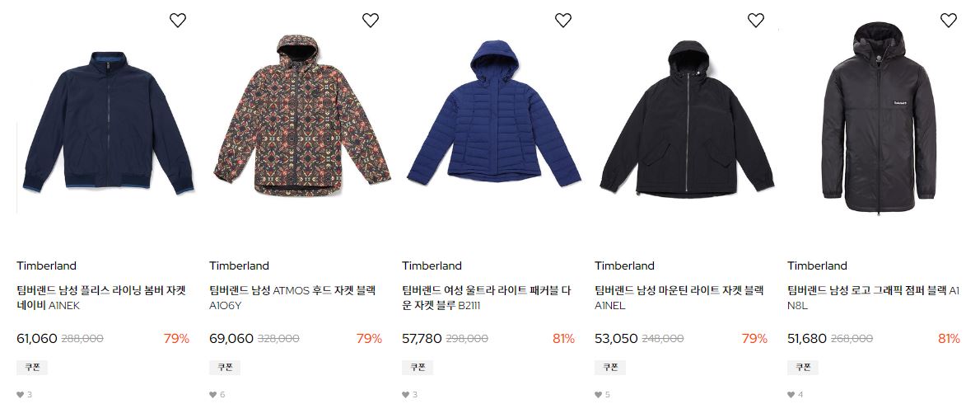Click small heart count showing 6 likes
Image resolution: width=980 pixels, height=418 pixels.
pos(217,395)
